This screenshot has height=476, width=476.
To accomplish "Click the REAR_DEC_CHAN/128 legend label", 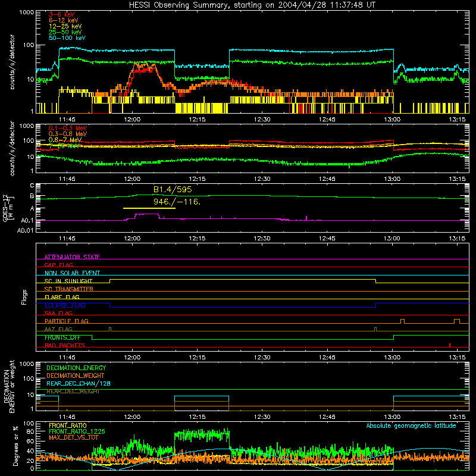I will pyautogui.click(x=79, y=383).
